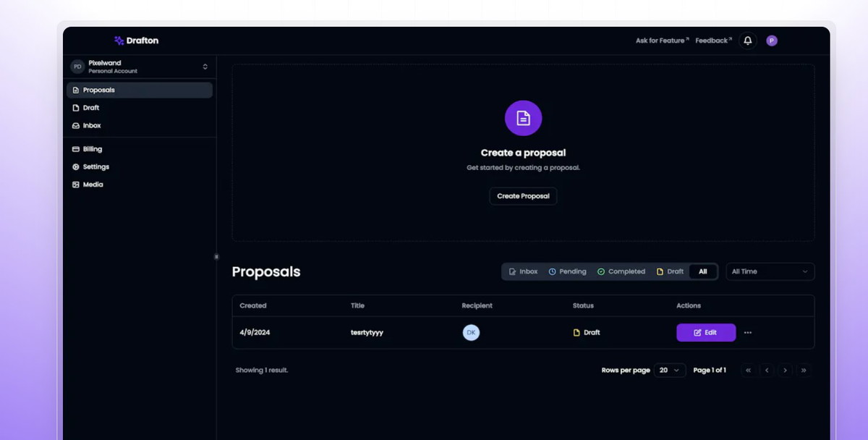Jump to the first page arrow
The height and width of the screenshot is (440, 868).
(x=748, y=370)
